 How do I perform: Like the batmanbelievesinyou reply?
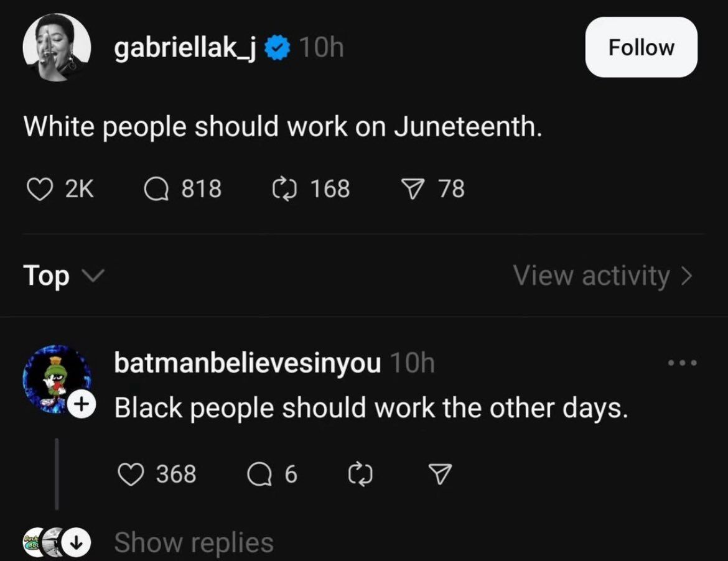[131, 474]
